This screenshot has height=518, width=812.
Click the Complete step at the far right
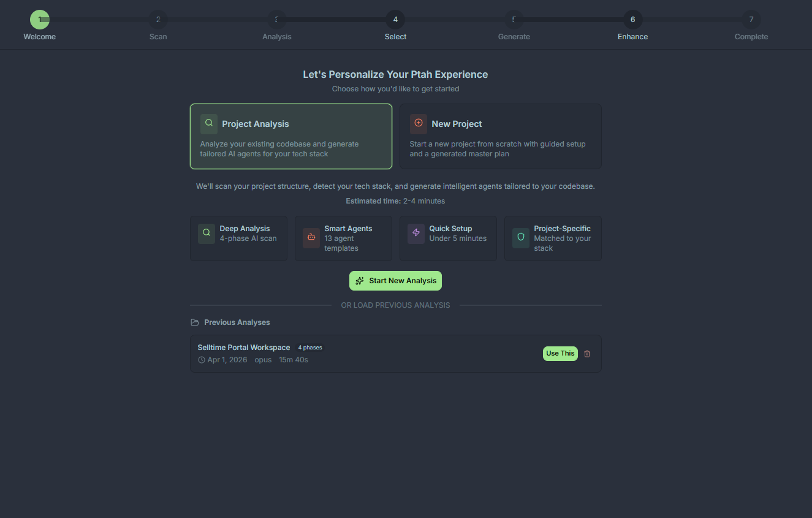pyautogui.click(x=751, y=25)
